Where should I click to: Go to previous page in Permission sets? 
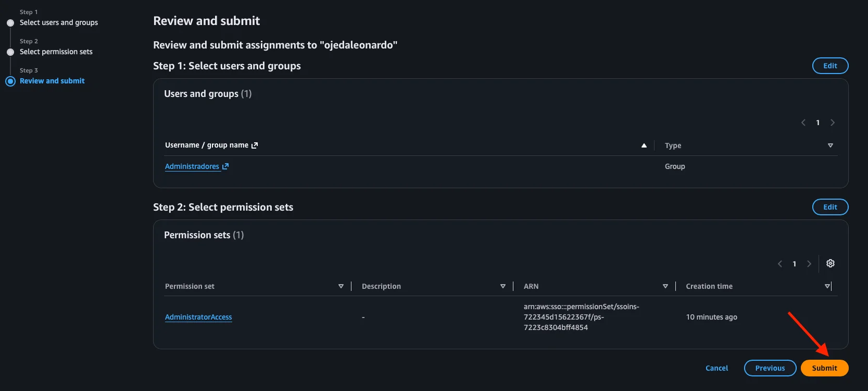pyautogui.click(x=780, y=264)
